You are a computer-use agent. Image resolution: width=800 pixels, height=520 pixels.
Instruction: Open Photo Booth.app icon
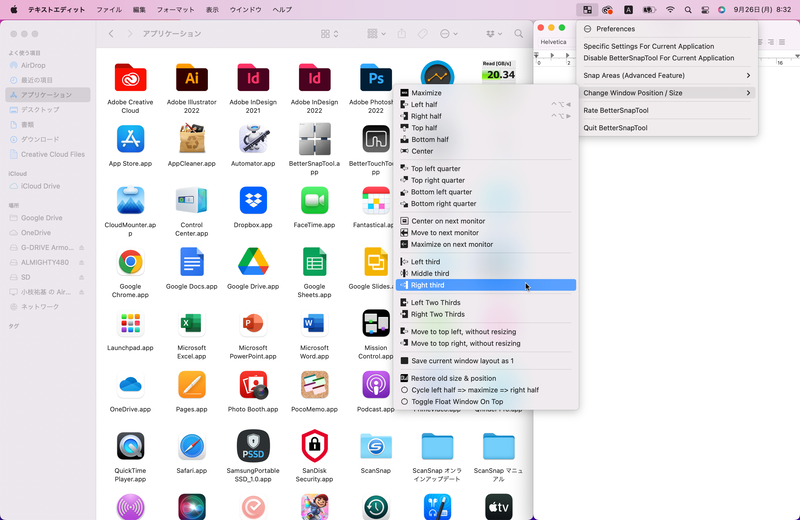253,384
